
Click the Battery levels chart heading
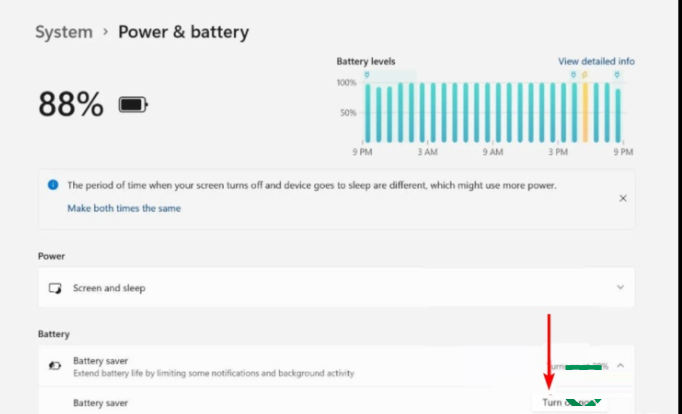(x=367, y=61)
